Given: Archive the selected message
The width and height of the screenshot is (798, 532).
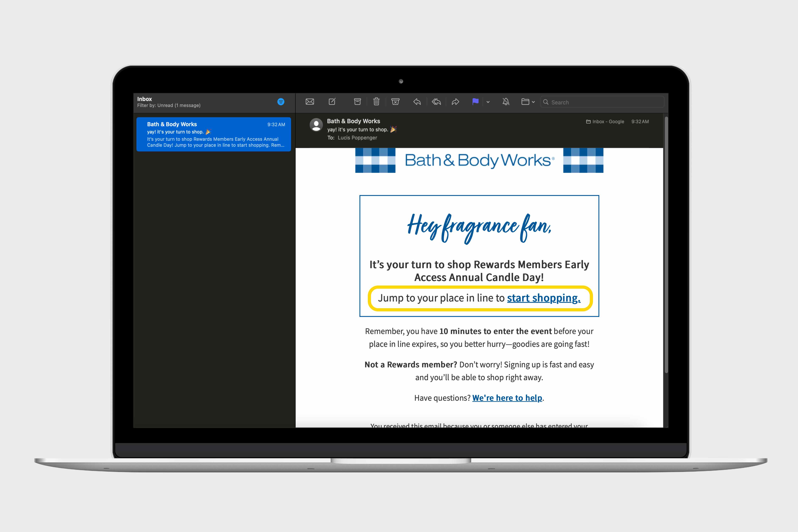Looking at the screenshot, I should pyautogui.click(x=357, y=102).
